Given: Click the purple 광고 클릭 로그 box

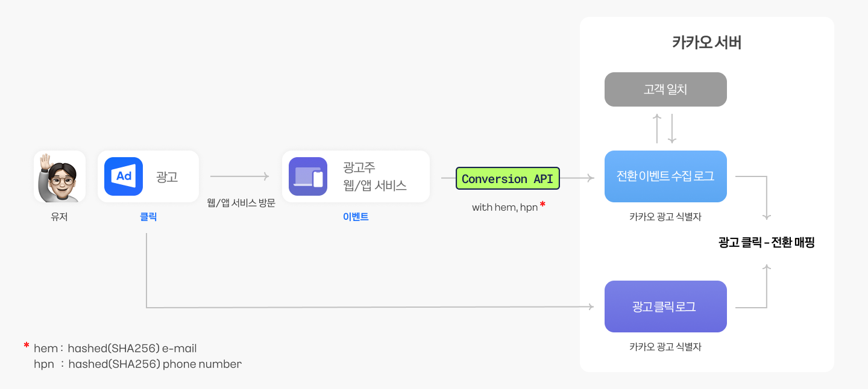Looking at the screenshot, I should click(665, 307).
